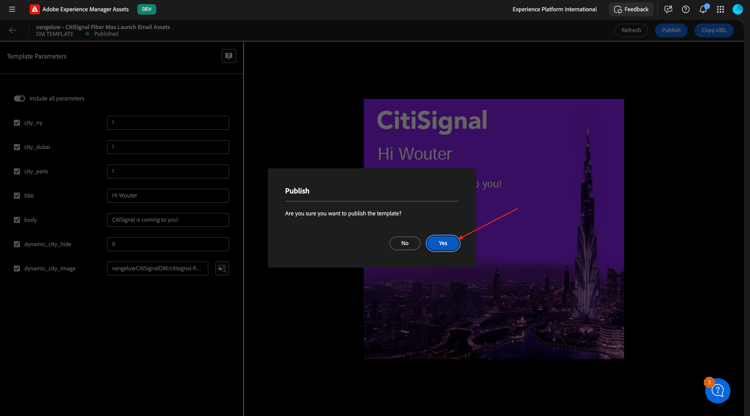The width and height of the screenshot is (750, 416).
Task: Click the chat announcements icon in header
Action: coord(668,9)
